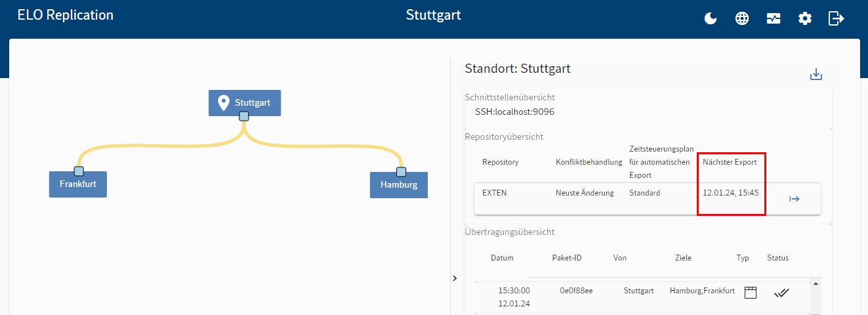Viewport: 868px width, 315px height.
Task: Click the package type icon for 0e0f88ee
Action: (751, 293)
